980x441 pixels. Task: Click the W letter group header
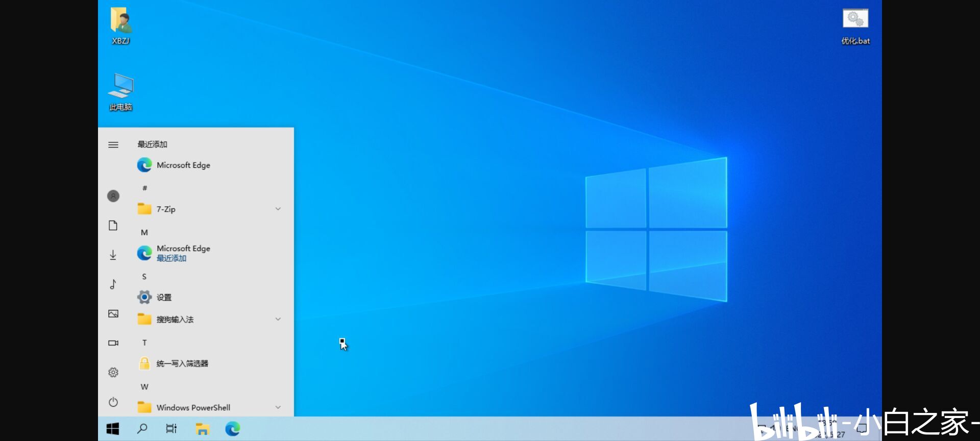tap(144, 387)
